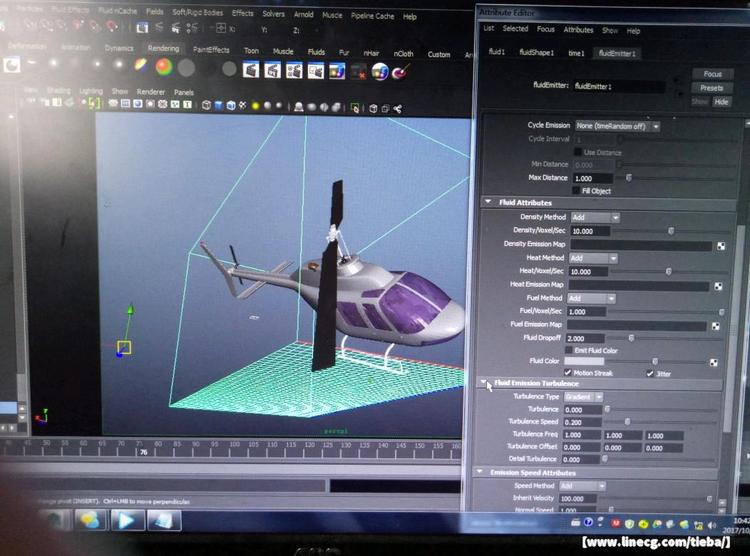This screenshot has height=556, width=750.
Task: Enable wireframe on shaded viewport cube icon
Action: pos(231,105)
